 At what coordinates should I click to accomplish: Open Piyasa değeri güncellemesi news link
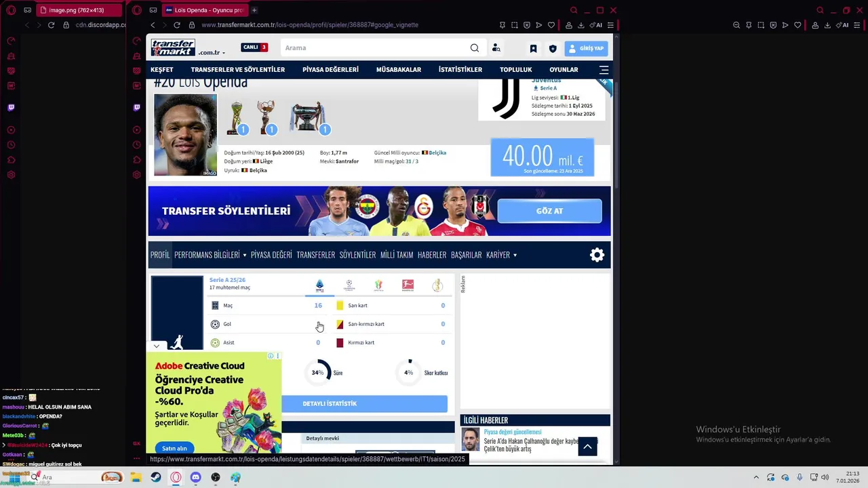tap(513, 432)
